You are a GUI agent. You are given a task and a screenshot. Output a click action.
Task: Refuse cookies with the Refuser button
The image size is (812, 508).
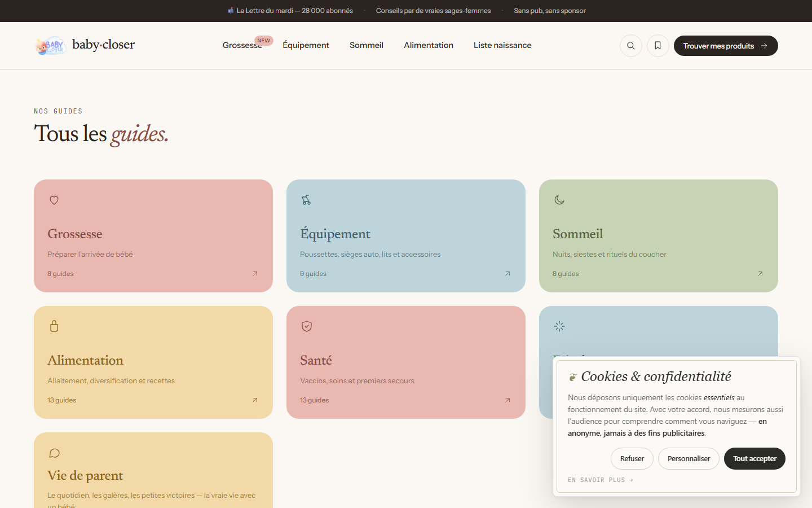pyautogui.click(x=632, y=459)
